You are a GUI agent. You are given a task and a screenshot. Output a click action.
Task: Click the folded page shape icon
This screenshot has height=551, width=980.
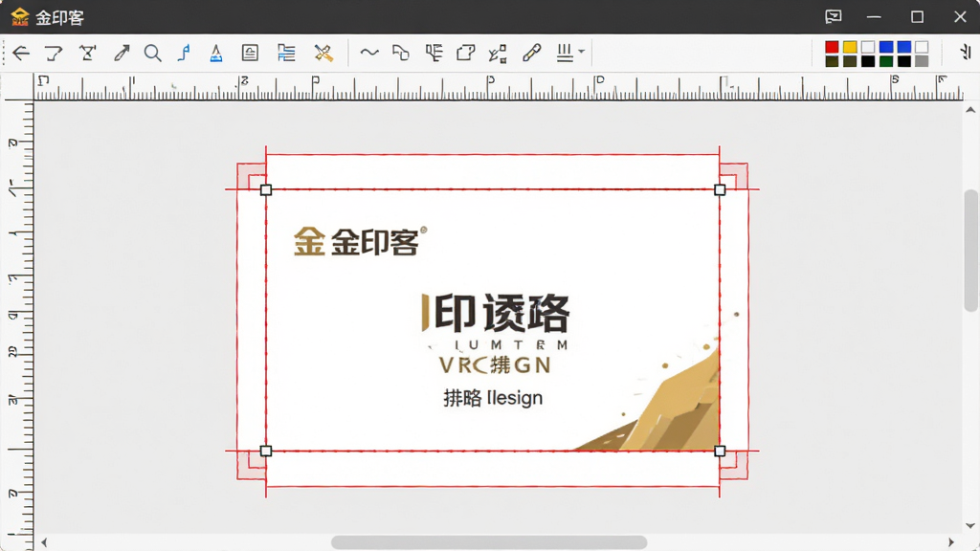pyautogui.click(x=466, y=54)
